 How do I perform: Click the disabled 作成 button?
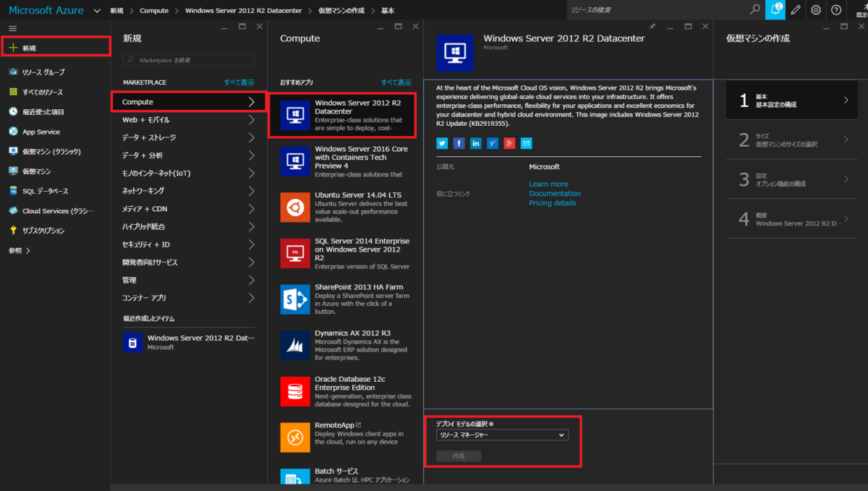click(459, 456)
